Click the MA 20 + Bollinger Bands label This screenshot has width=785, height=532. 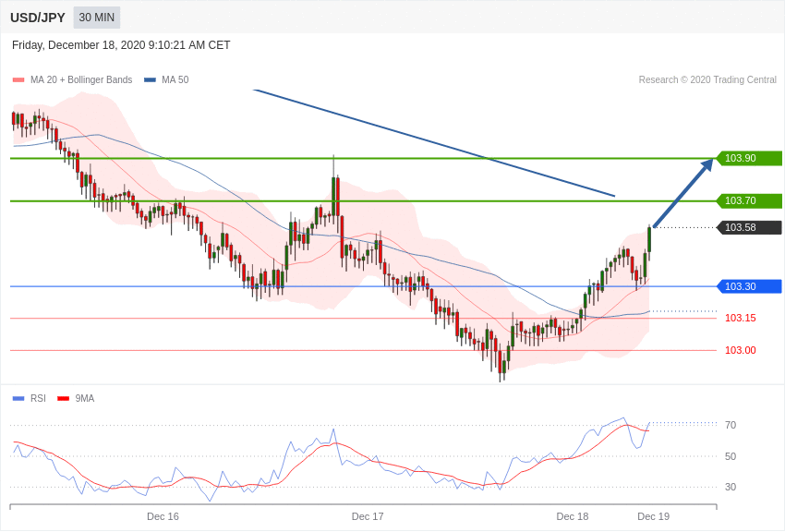point(81,79)
